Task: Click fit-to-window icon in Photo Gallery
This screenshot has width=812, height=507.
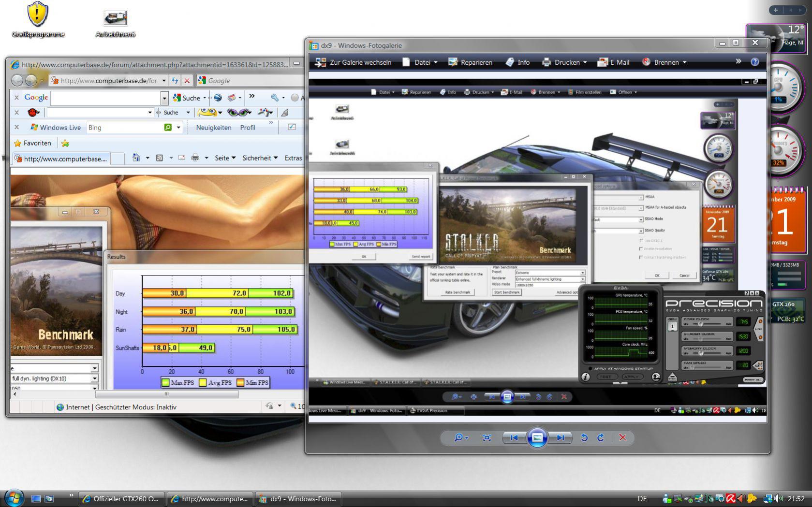Action: pos(487,437)
